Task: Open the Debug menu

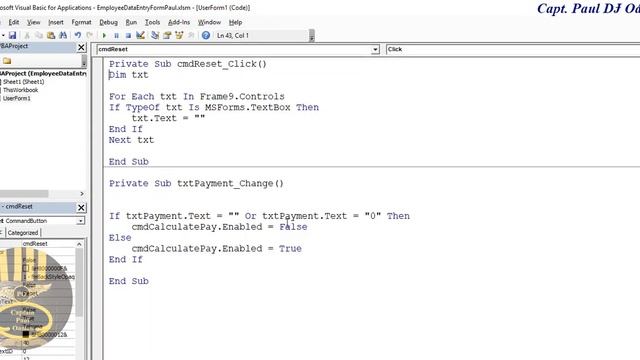Action: [x=108, y=22]
